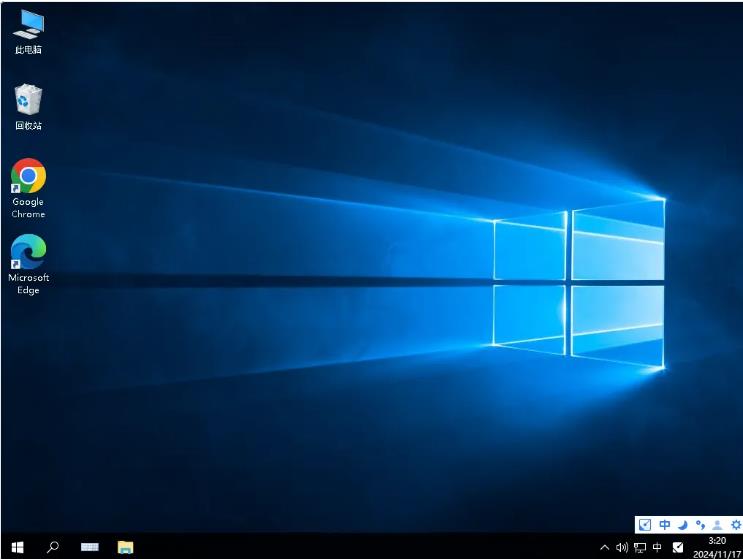Select the 回收站 Recycle Bin icon

pos(28,107)
